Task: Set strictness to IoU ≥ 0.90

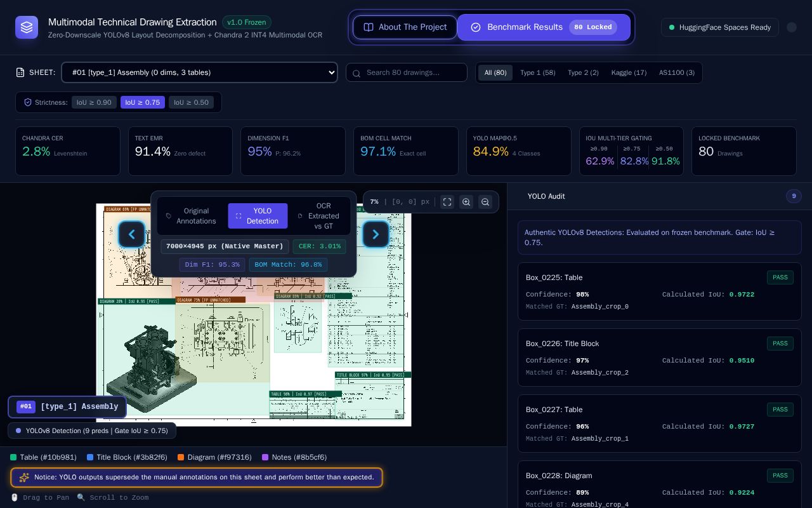Action: [94, 102]
